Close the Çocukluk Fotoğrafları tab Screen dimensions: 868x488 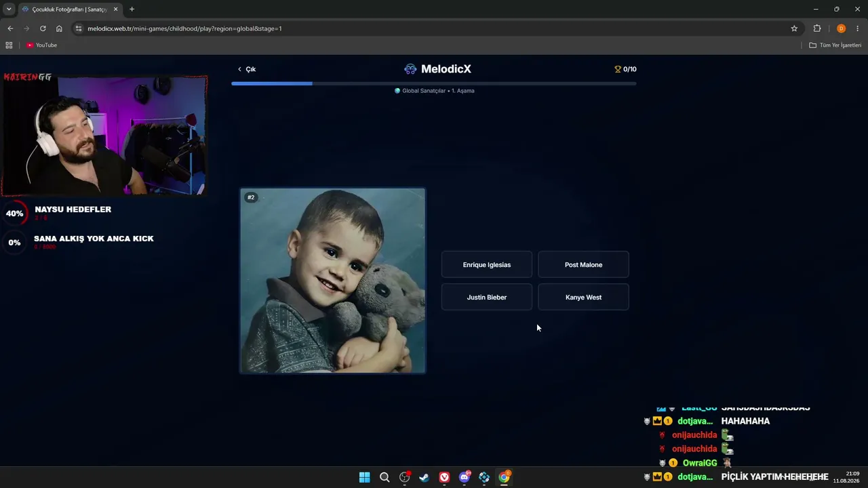pos(116,9)
